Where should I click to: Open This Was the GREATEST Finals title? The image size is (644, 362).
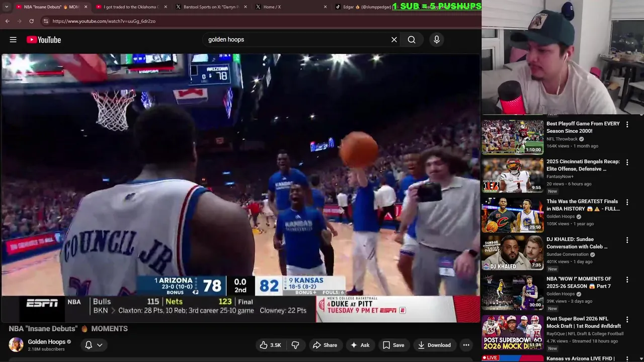583,205
